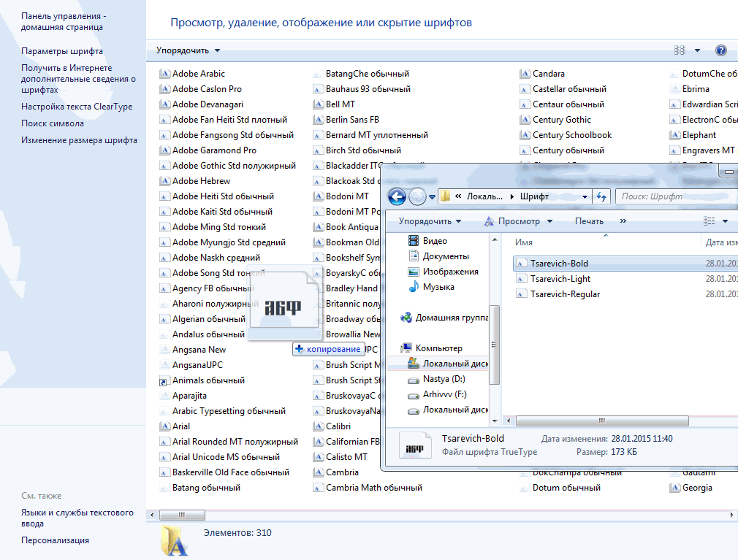Open Панель управления - домашняя страница link
The height and width of the screenshot is (560, 738).
(64, 22)
